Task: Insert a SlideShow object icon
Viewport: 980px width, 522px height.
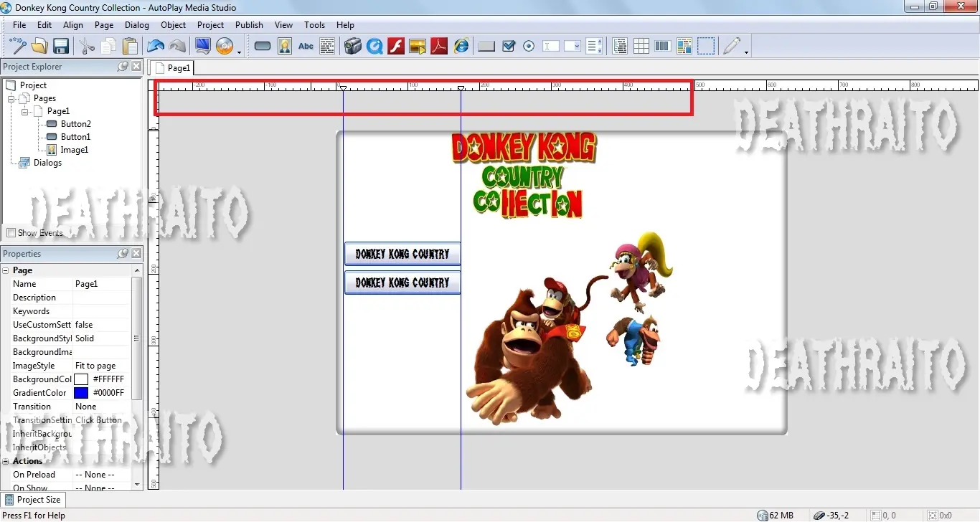Action: [x=418, y=46]
